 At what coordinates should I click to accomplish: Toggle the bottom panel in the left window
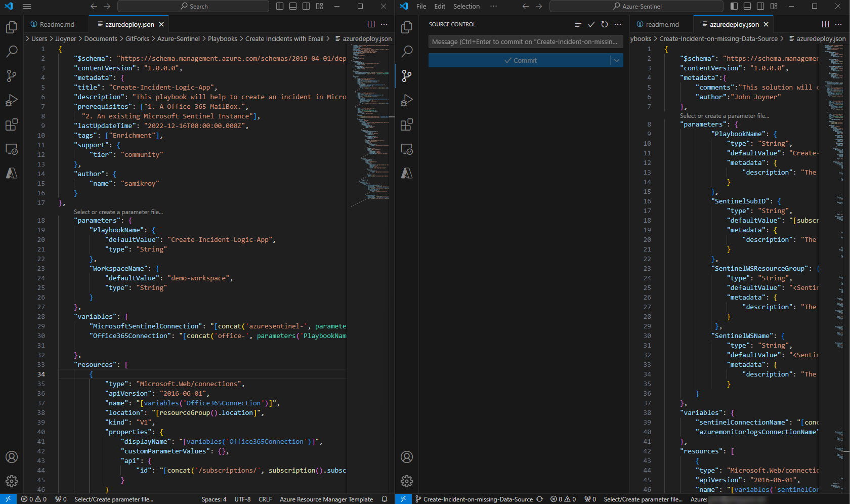coord(293,7)
